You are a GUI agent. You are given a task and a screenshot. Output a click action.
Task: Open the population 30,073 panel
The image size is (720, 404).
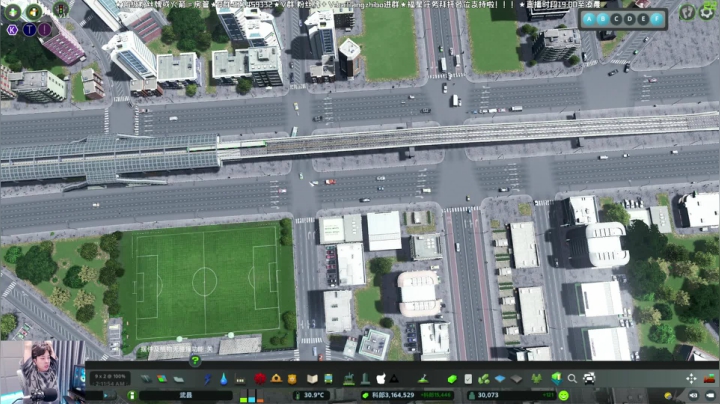512,395
